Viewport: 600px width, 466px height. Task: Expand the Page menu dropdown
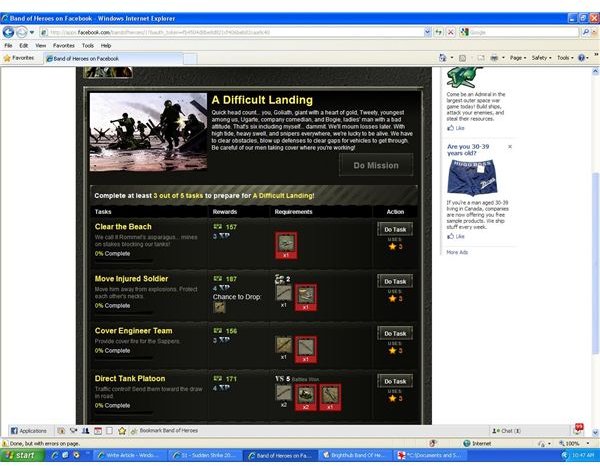click(518, 58)
